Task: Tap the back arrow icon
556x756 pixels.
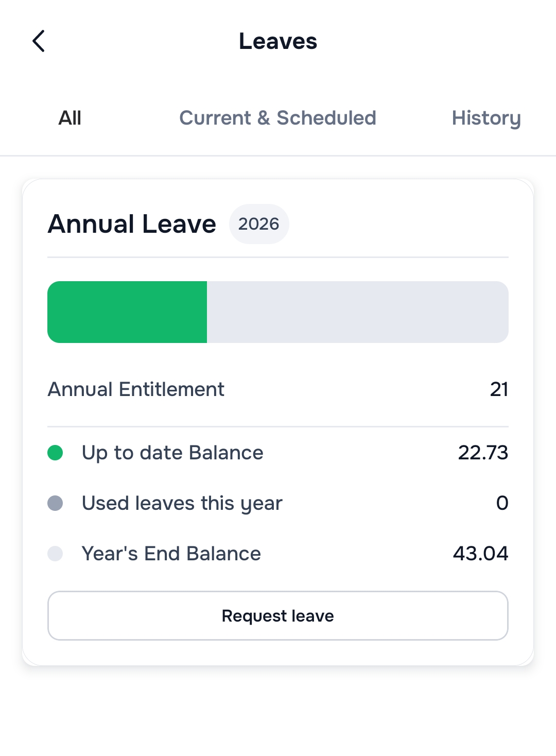Action: pos(39,41)
